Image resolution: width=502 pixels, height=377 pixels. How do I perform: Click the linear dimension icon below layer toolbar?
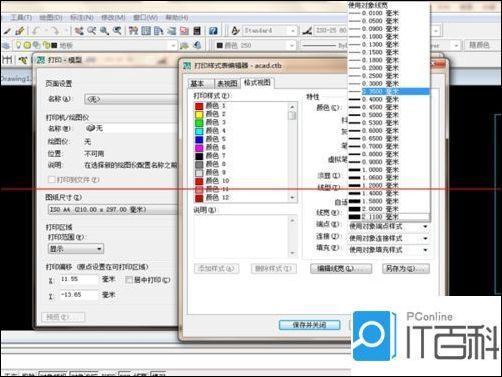7,60
